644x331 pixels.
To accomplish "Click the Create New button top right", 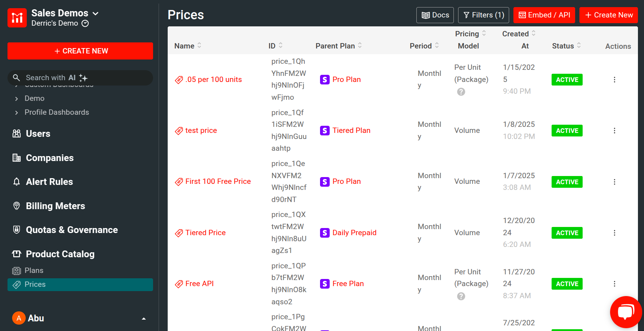I will (608, 15).
